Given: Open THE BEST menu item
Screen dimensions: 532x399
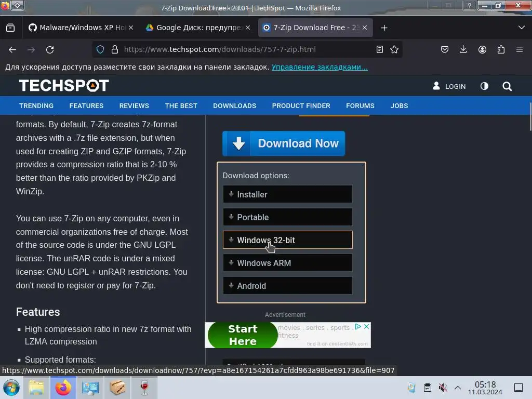Looking at the screenshot, I should tap(181, 106).
